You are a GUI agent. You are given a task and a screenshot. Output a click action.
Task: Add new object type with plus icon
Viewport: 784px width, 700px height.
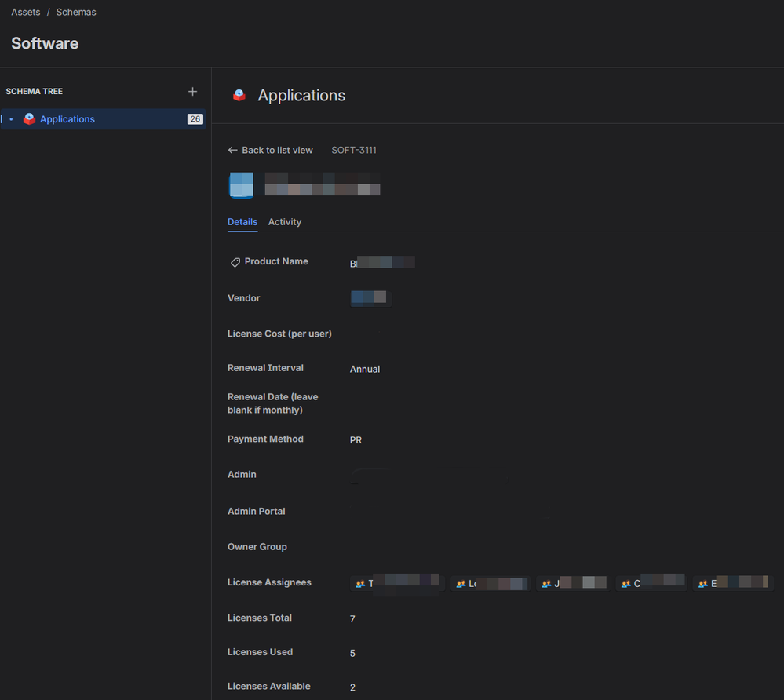click(x=192, y=92)
